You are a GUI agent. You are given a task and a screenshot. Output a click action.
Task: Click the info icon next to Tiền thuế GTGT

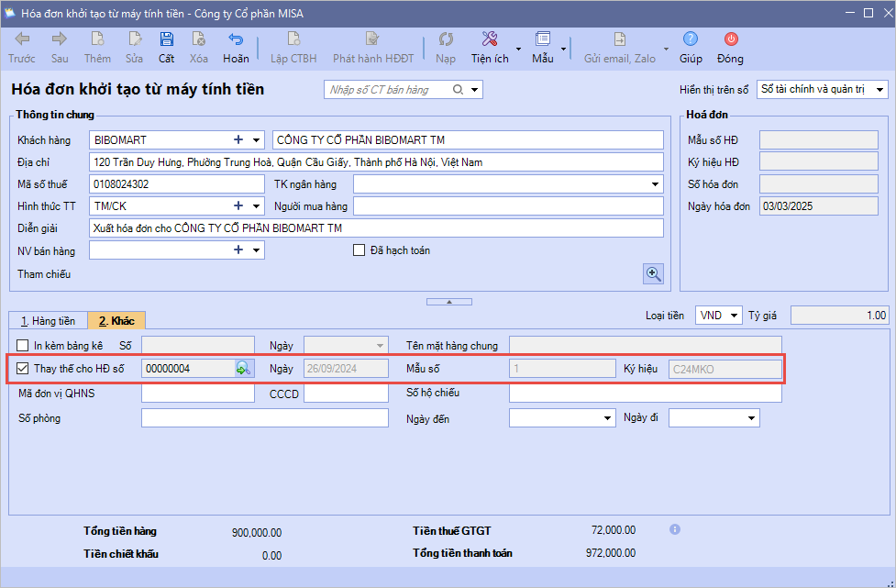click(x=675, y=529)
